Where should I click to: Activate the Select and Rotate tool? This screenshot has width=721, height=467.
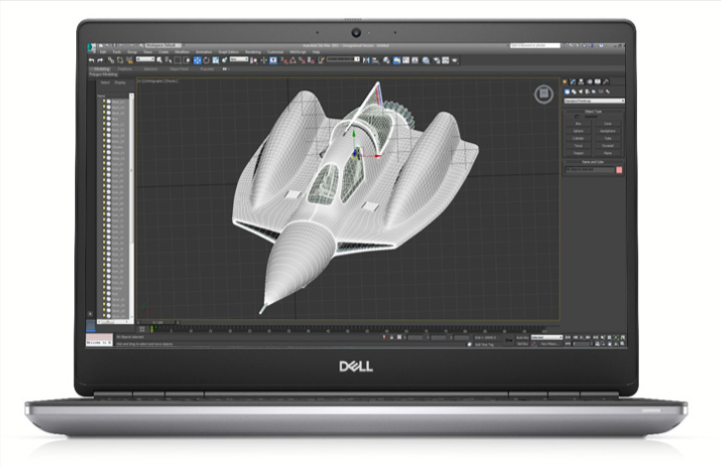(x=206, y=60)
